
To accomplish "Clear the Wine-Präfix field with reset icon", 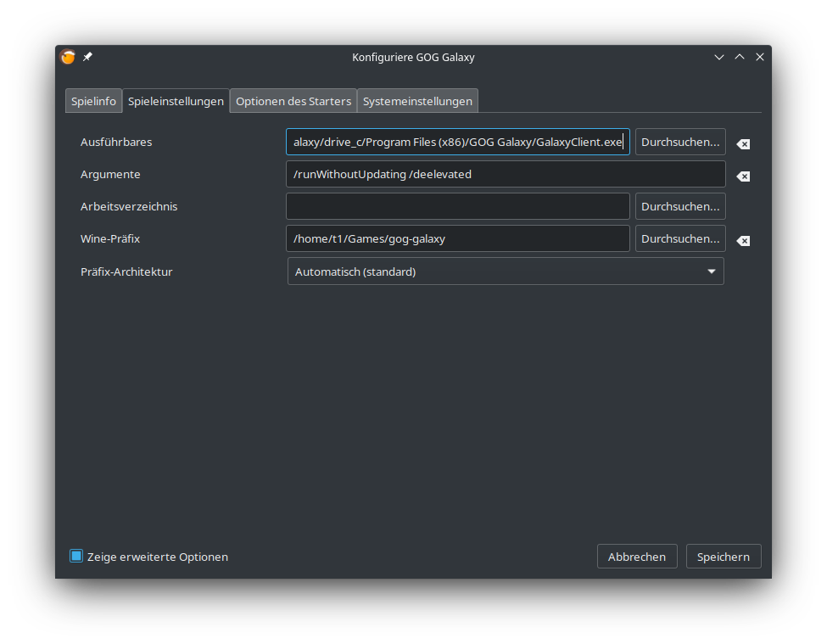I will [743, 241].
